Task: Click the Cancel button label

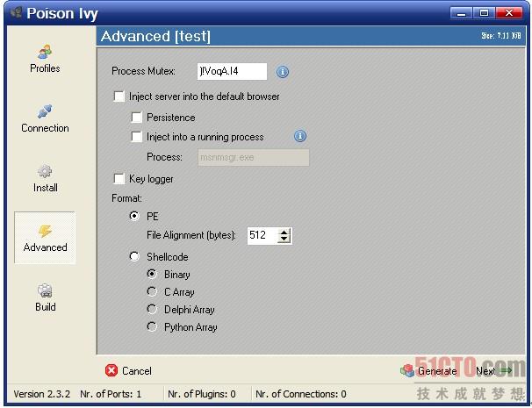Action: click(137, 370)
